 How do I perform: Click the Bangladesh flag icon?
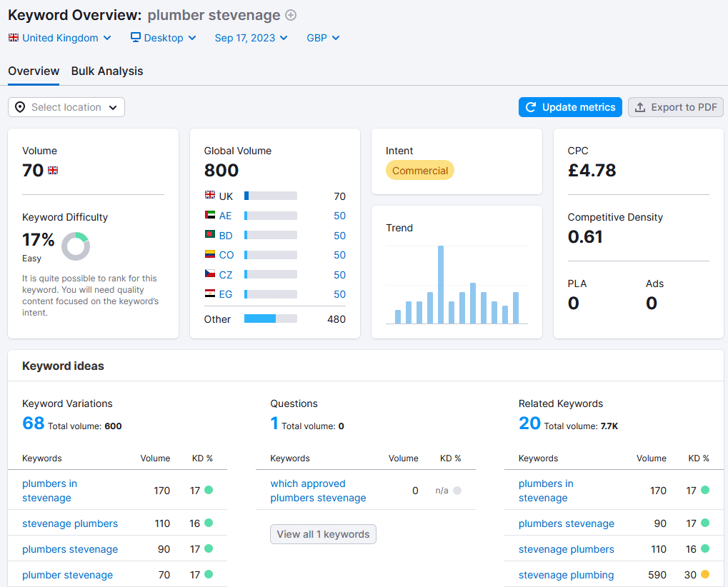pos(210,236)
